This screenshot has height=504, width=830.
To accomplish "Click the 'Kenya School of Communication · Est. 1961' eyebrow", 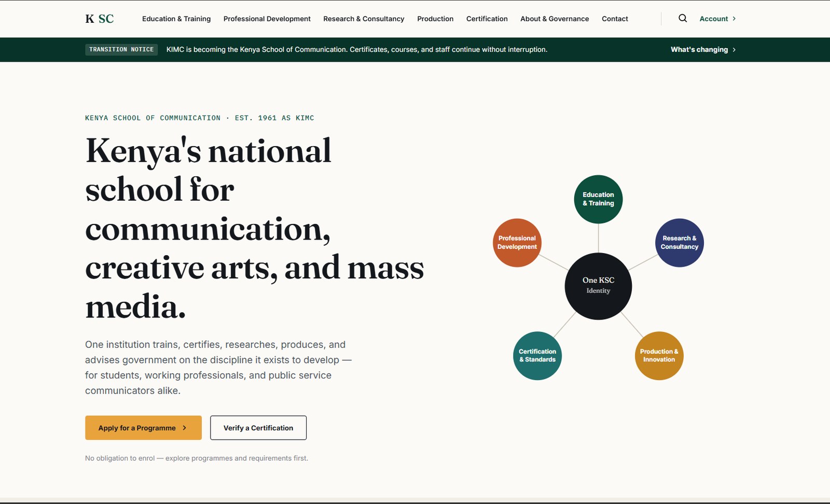I will click(x=200, y=118).
